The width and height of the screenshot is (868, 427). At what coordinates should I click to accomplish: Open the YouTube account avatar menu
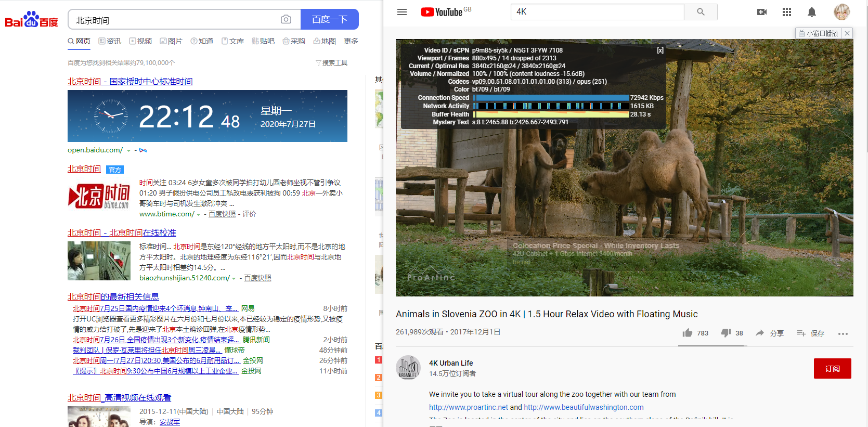click(842, 12)
